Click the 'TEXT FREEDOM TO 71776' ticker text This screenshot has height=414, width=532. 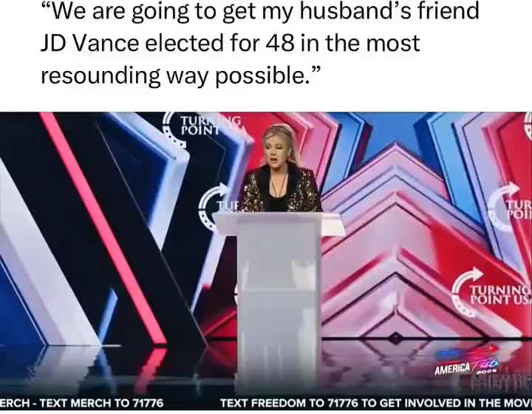(289, 403)
